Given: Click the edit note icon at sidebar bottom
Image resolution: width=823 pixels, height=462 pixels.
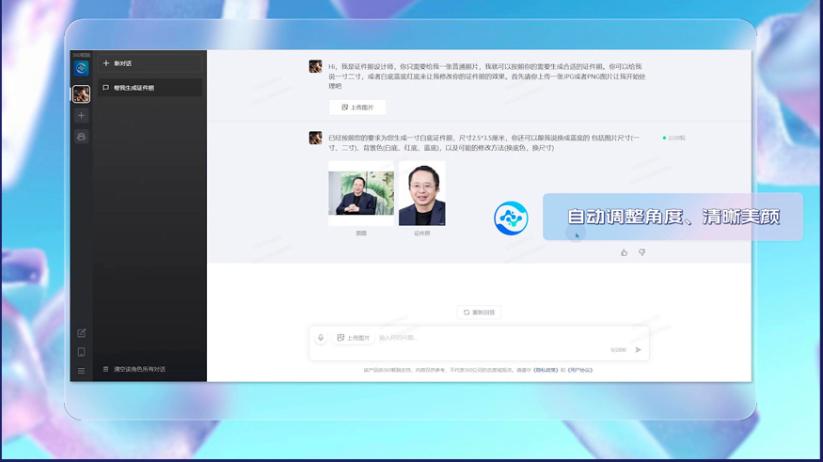Looking at the screenshot, I should point(81,333).
